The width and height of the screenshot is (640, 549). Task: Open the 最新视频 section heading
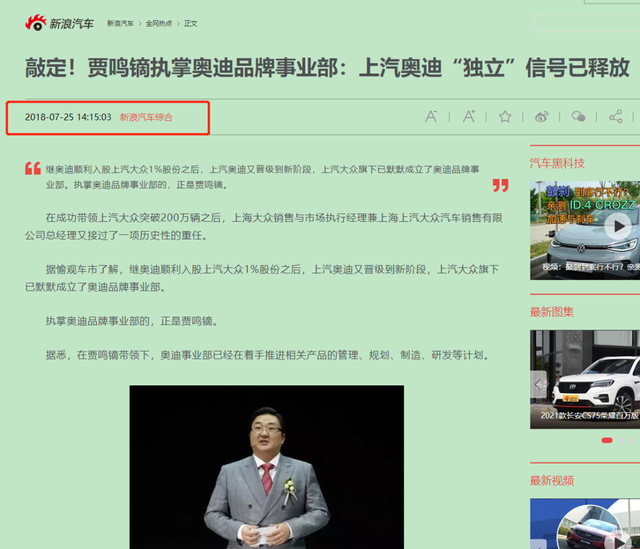pos(551,480)
